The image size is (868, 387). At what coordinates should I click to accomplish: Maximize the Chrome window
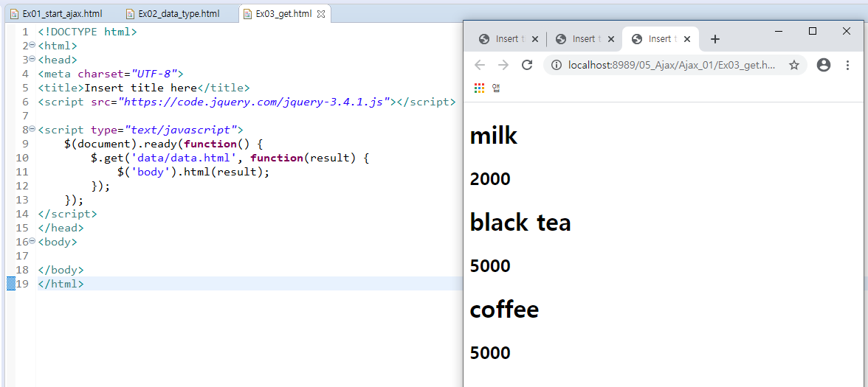813,32
